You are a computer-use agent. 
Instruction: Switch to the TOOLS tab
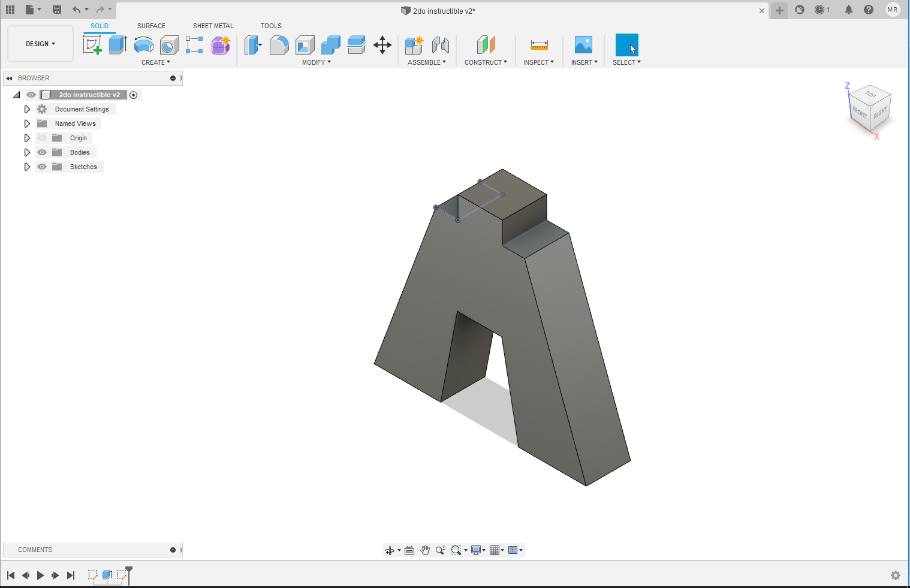pos(271,26)
